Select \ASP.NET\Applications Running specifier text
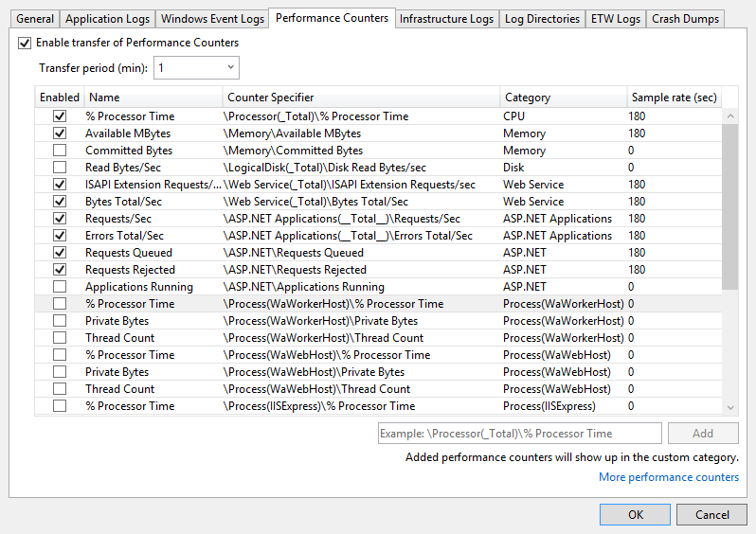Screen dimensions: 756x534 [304, 287]
